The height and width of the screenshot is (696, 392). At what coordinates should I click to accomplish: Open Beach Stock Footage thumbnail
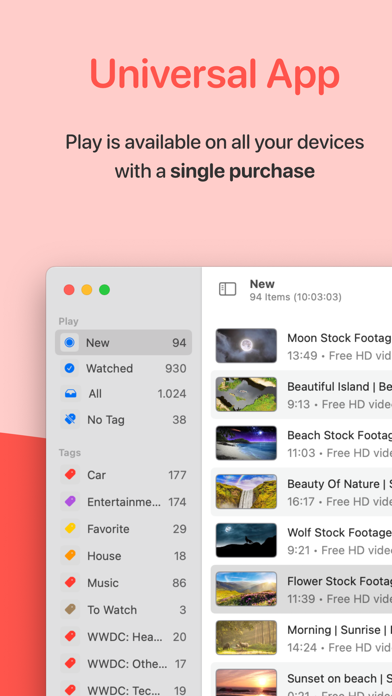[x=246, y=443]
